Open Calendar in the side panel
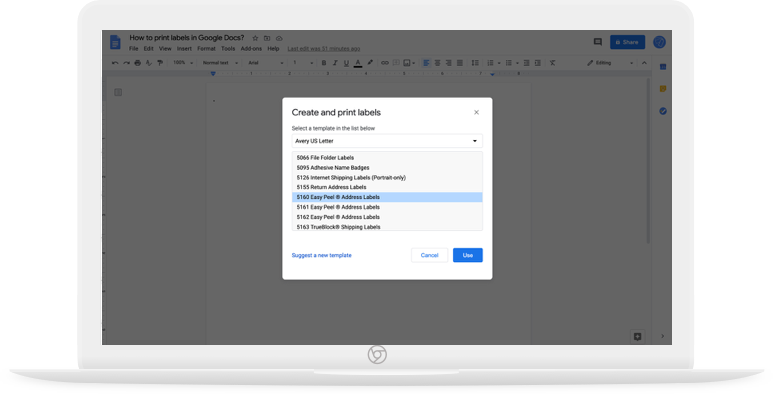This screenshot has height=394, width=773. pos(663,67)
